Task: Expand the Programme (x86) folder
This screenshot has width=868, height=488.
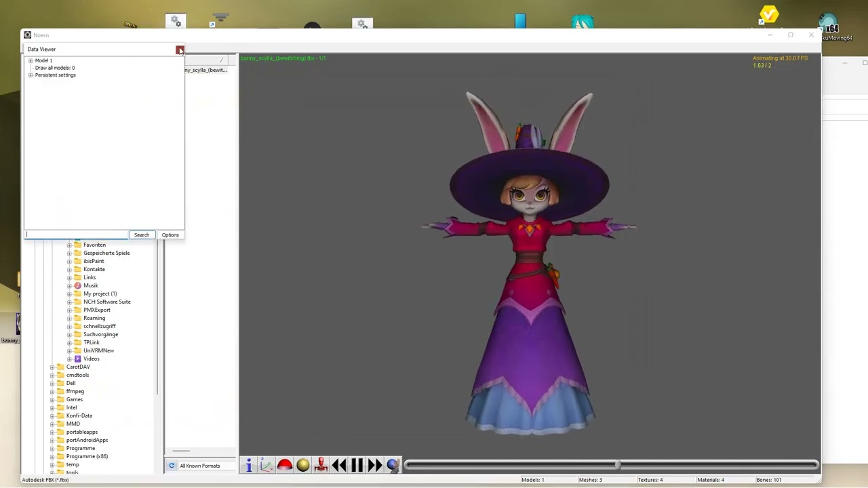Action: (52, 456)
